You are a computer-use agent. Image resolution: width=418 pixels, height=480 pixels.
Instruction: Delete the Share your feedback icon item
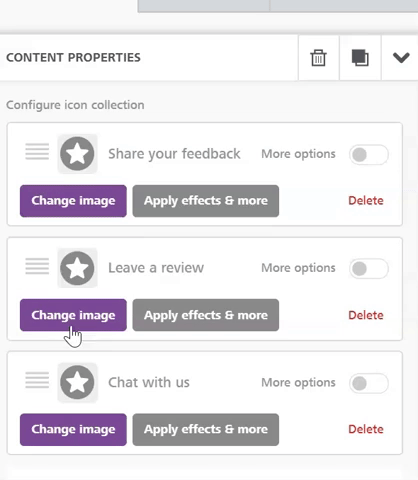click(366, 201)
